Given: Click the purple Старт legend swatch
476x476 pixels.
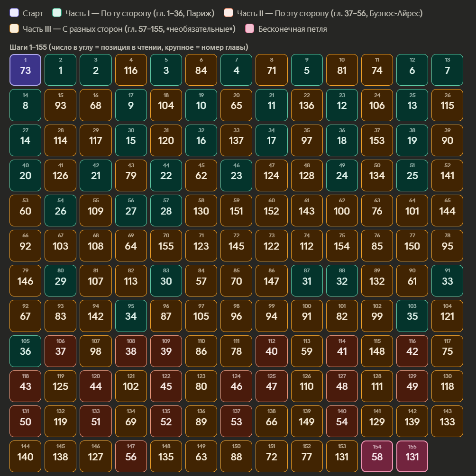Looking at the screenshot, I should point(14,13).
